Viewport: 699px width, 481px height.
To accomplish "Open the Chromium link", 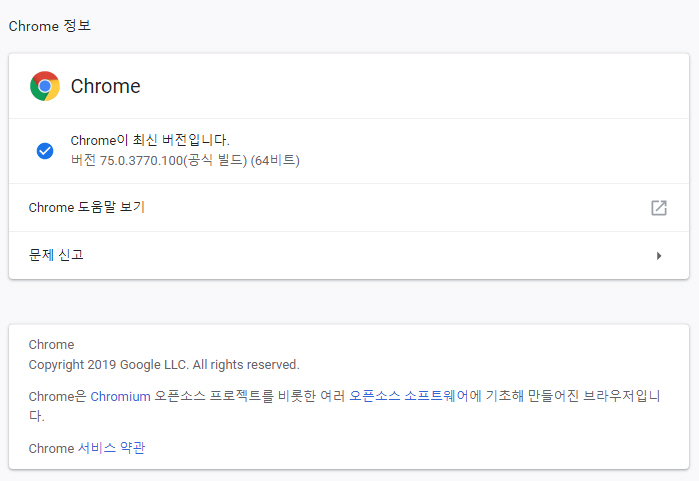I will point(120,396).
